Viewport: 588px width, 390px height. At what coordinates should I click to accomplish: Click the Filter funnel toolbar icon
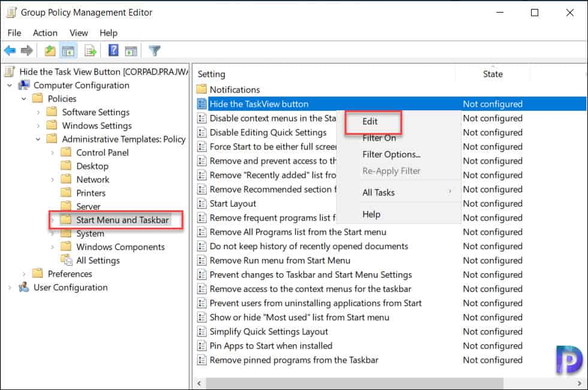coord(155,50)
